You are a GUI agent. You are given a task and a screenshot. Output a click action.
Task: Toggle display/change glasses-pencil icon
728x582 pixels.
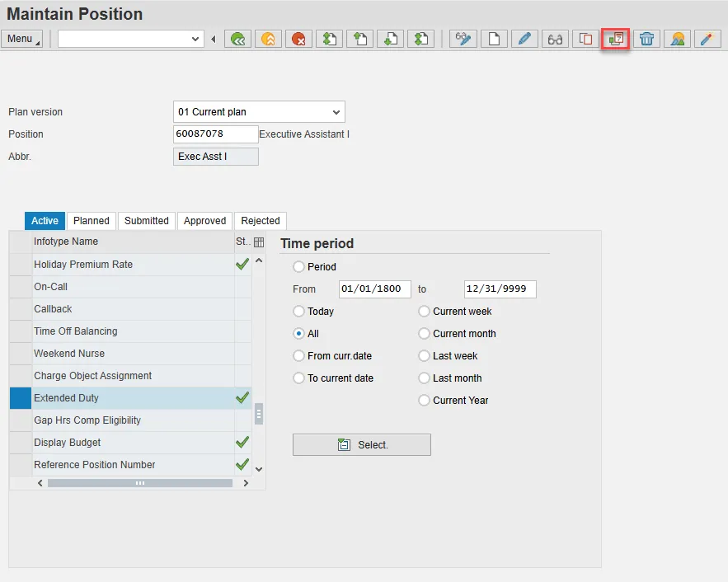tap(463, 39)
